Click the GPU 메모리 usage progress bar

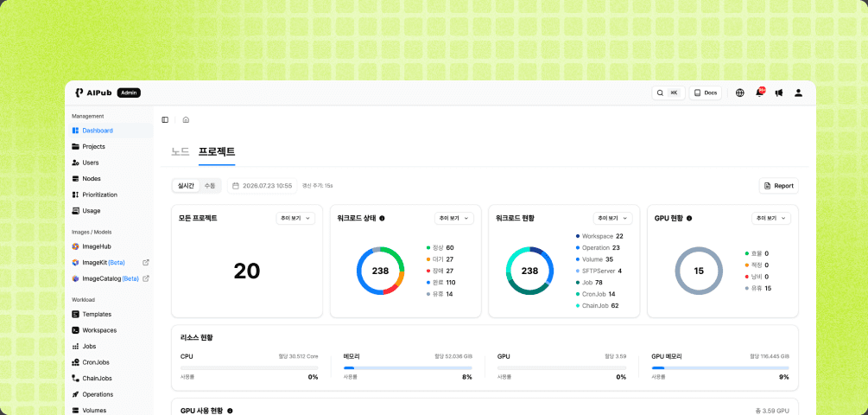coord(720,368)
